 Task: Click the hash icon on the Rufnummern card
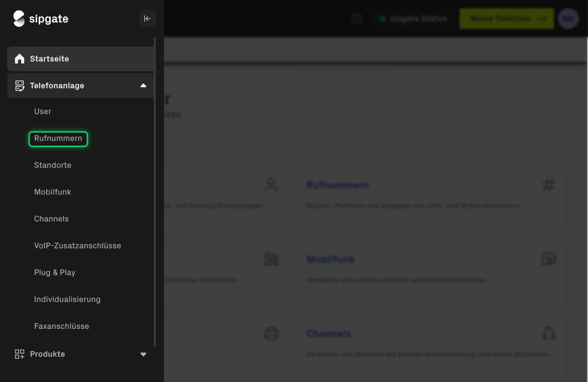(x=548, y=185)
